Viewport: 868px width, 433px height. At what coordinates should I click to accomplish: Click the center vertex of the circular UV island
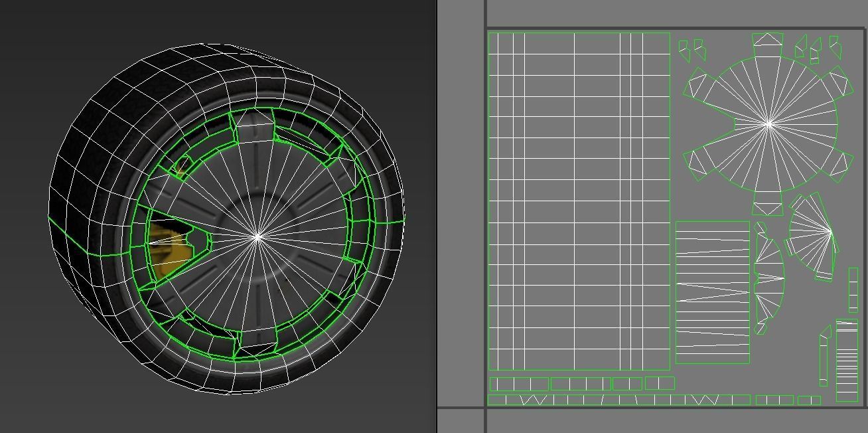click(768, 123)
